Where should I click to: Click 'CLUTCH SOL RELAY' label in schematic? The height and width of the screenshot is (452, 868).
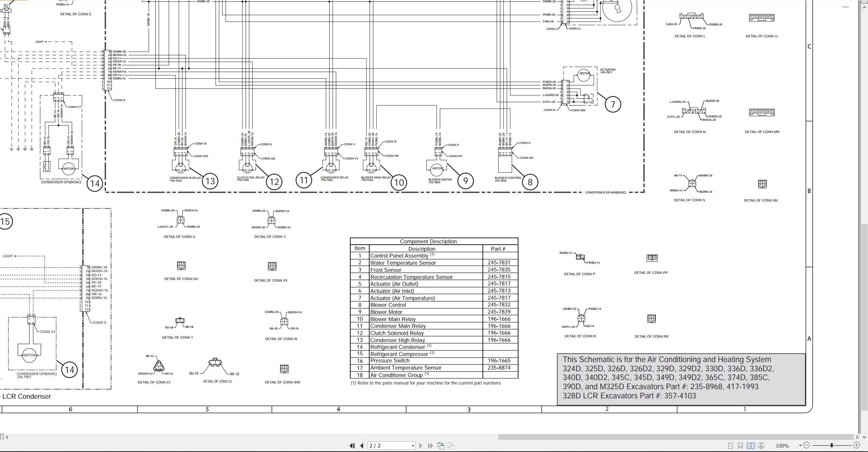[x=251, y=177]
